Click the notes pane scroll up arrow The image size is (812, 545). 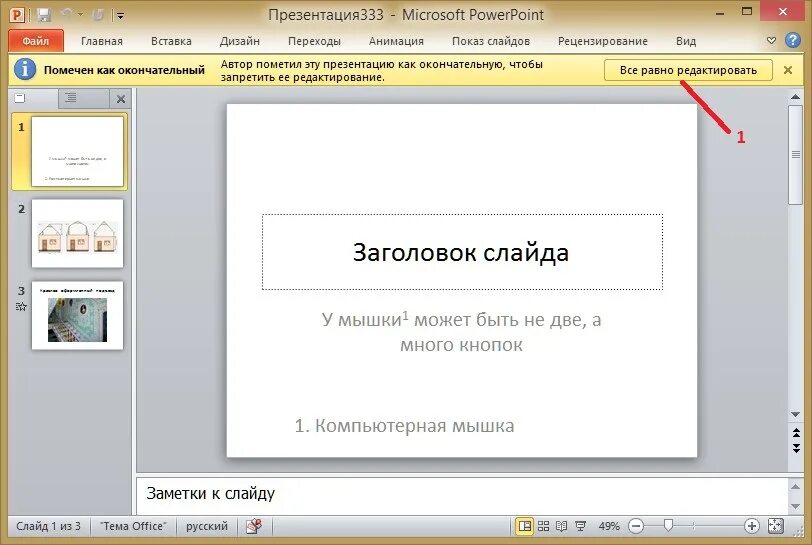tap(796, 486)
